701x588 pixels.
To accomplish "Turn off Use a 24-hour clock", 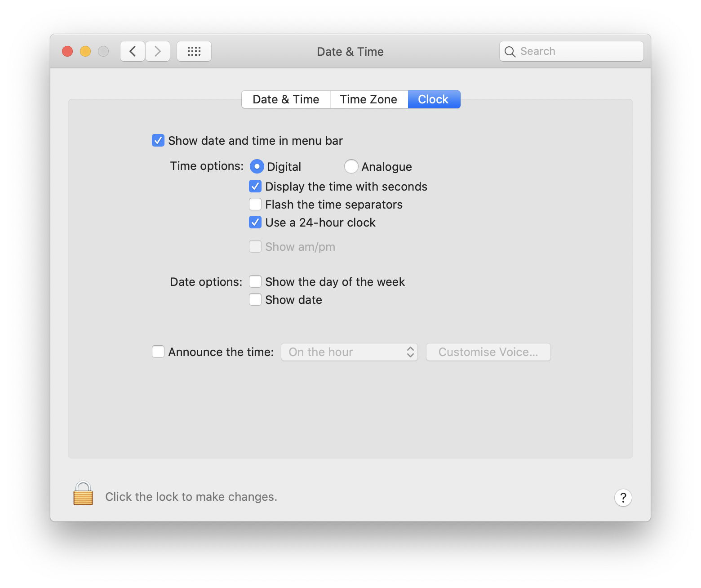I will 255,222.
